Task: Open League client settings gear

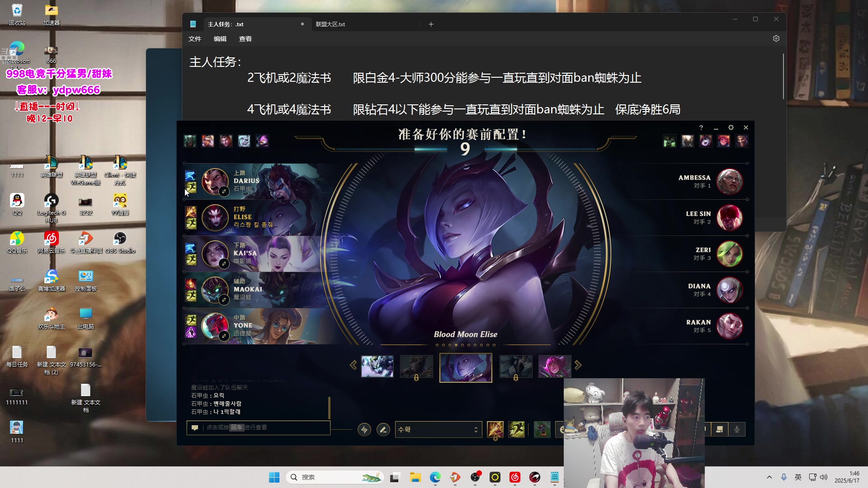Action: (731, 128)
